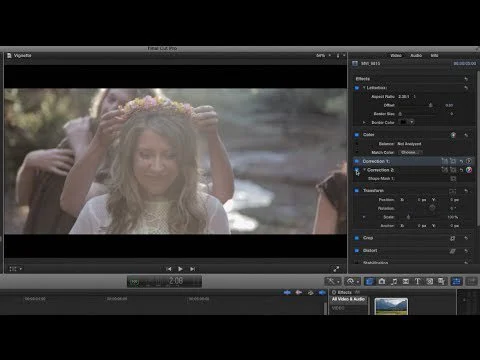Switch to the Audio inspector tab

click(416, 55)
